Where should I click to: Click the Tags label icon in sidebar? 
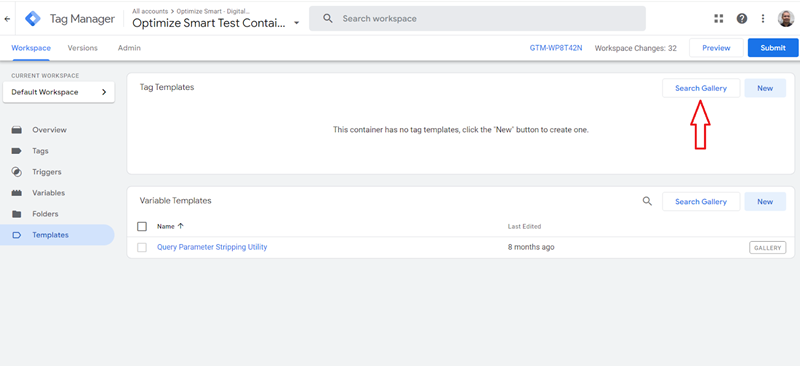pyautogui.click(x=17, y=151)
